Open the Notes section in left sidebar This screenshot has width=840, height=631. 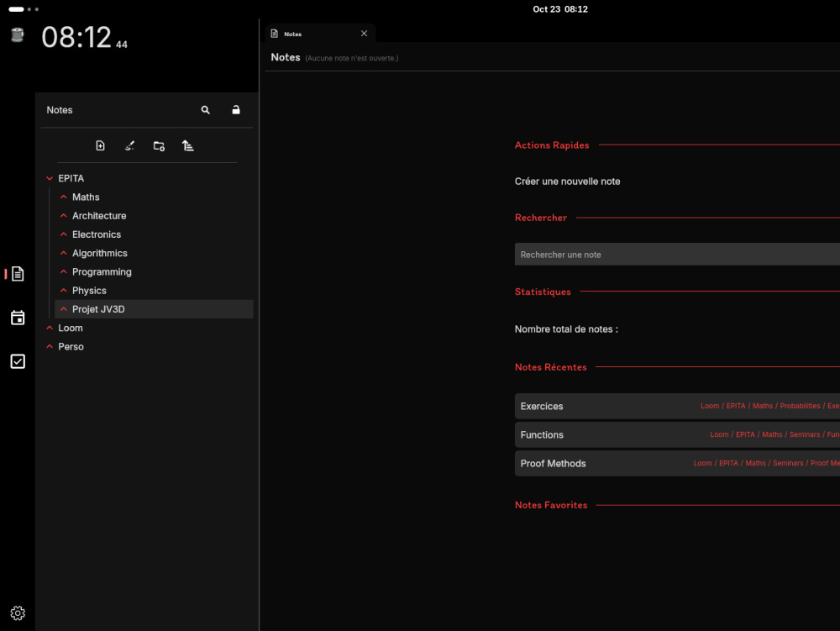point(18,274)
